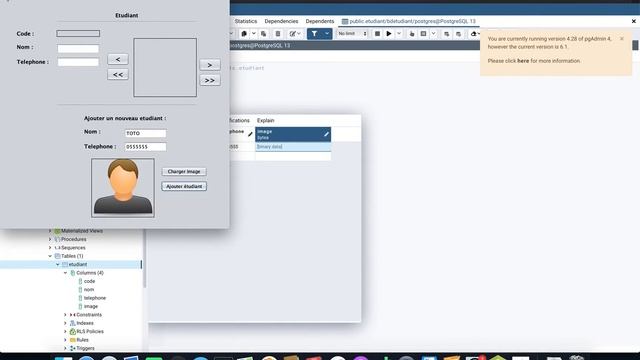640x360 pixels.
Task: Open the Execute options dropdown arrow
Action: coord(399,34)
